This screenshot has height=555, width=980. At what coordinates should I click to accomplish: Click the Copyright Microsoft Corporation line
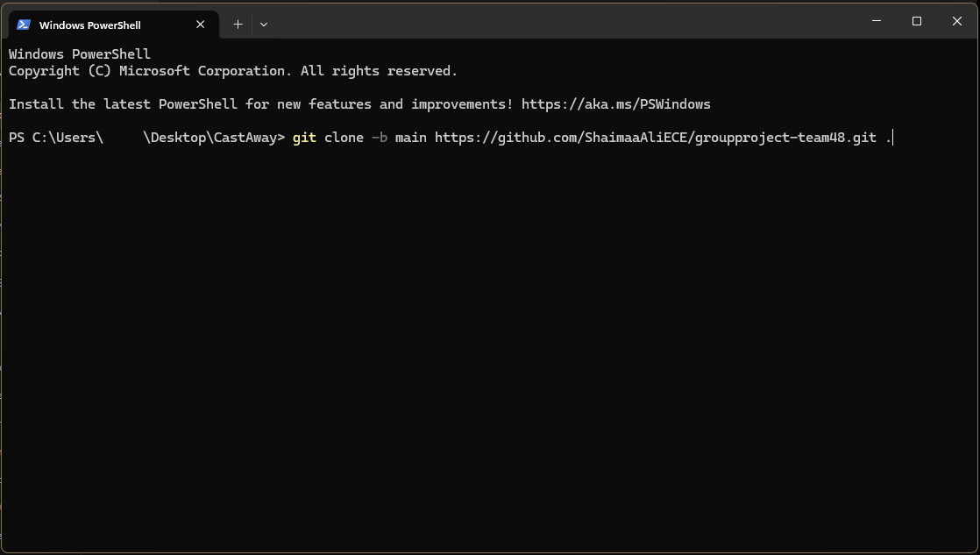pyautogui.click(x=232, y=71)
